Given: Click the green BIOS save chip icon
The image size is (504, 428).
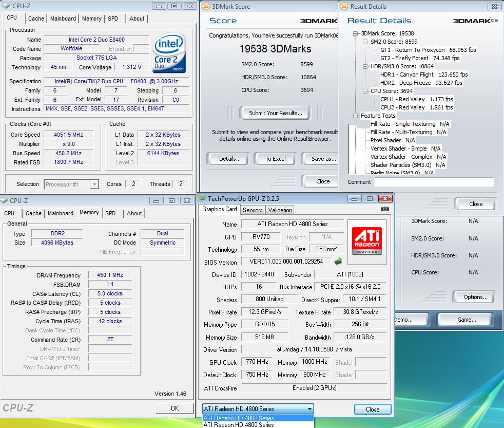Looking at the screenshot, I should tap(338, 262).
